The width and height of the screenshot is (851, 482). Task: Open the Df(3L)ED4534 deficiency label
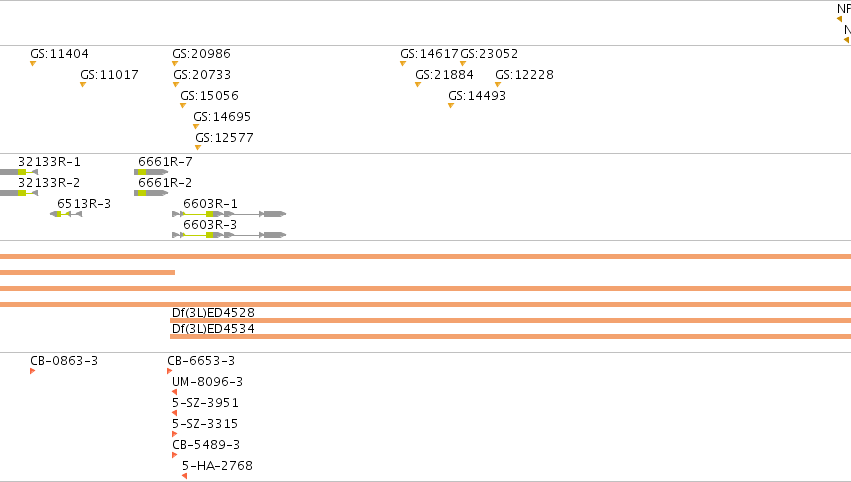(213, 328)
